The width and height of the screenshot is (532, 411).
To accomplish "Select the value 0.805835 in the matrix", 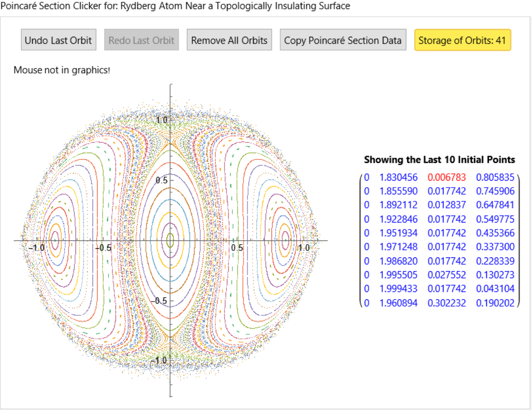I will click(495, 177).
